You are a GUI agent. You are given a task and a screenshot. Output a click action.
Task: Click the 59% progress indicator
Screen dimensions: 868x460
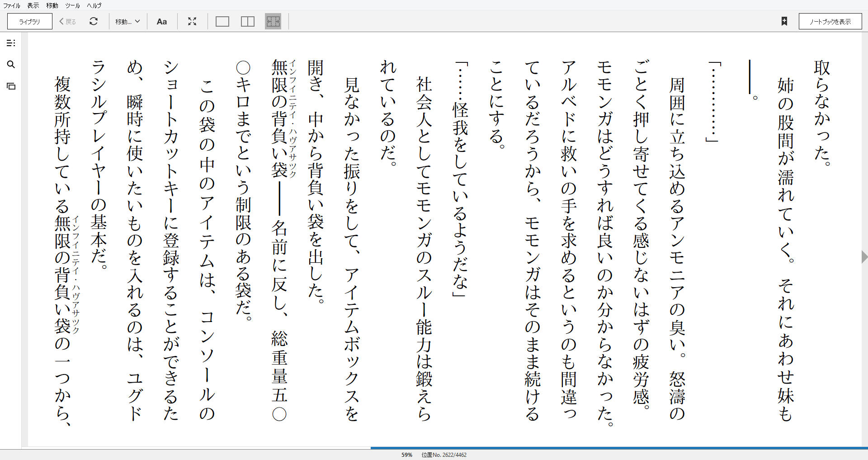[407, 455]
